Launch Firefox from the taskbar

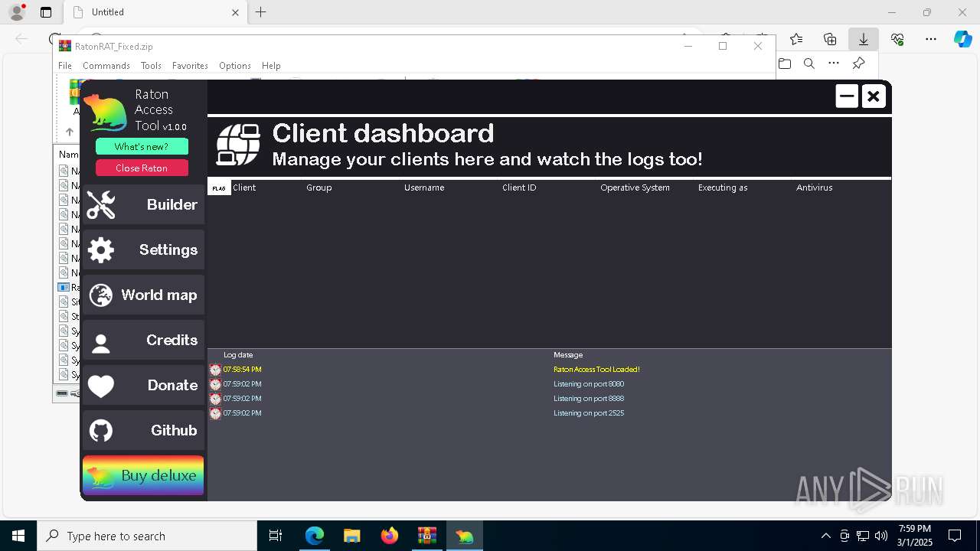coord(390,536)
